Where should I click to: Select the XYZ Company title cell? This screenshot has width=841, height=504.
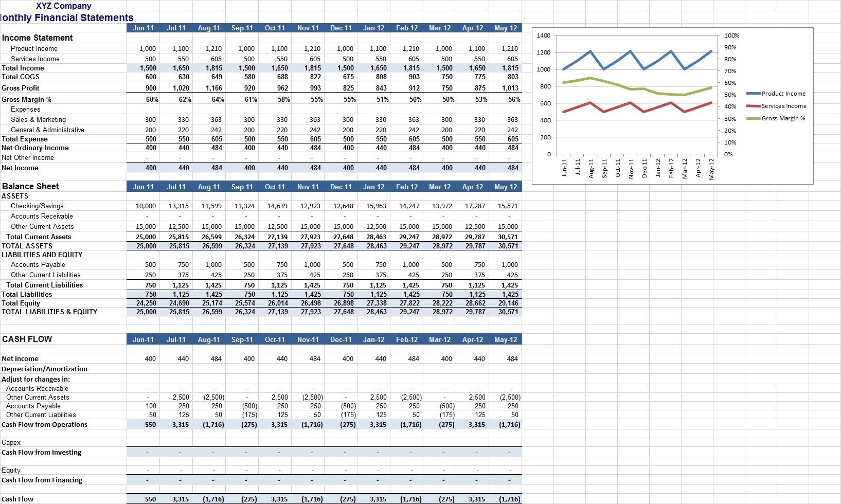(64, 6)
